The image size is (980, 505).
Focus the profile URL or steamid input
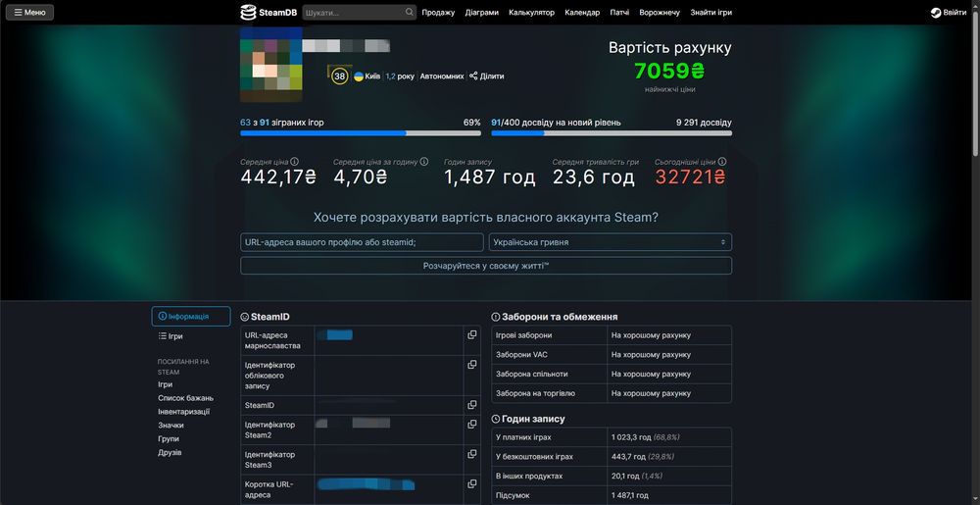click(362, 242)
